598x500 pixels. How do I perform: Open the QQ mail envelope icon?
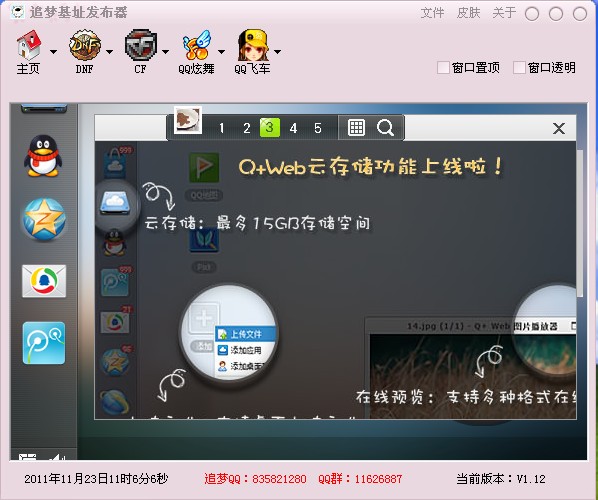tap(44, 281)
